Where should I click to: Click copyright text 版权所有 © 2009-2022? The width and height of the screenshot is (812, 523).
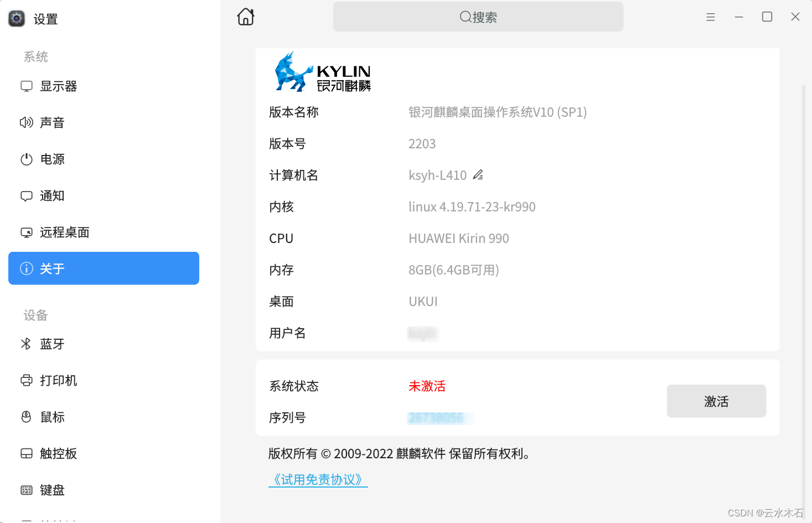coord(330,454)
